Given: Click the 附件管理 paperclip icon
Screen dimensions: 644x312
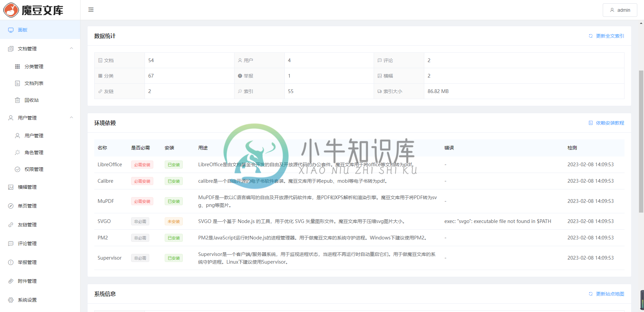Looking at the screenshot, I should pyautogui.click(x=11, y=281).
